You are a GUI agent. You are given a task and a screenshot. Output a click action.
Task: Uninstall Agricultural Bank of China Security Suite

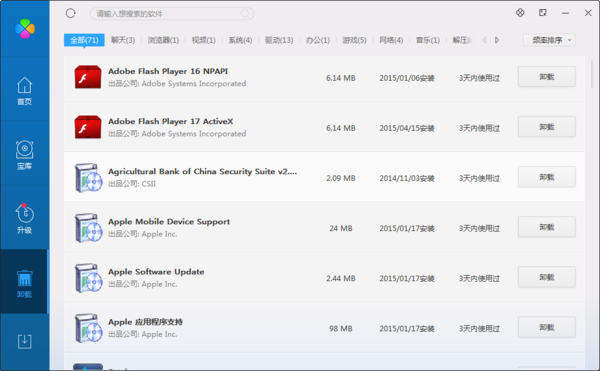(x=547, y=177)
